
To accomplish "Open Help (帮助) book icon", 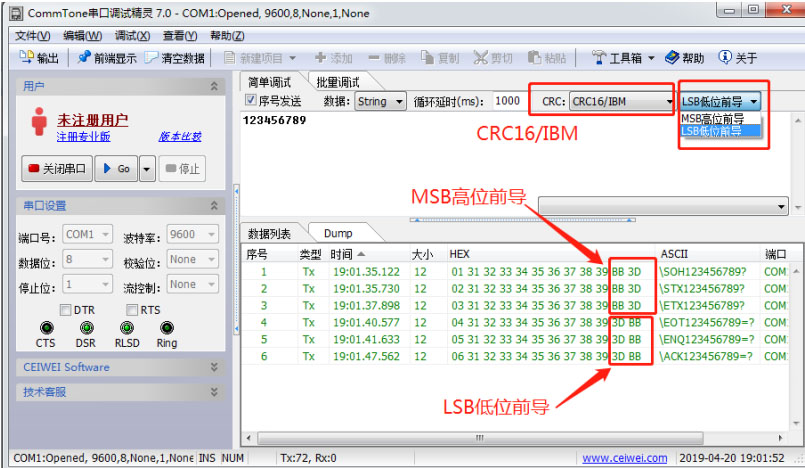I will [672, 57].
